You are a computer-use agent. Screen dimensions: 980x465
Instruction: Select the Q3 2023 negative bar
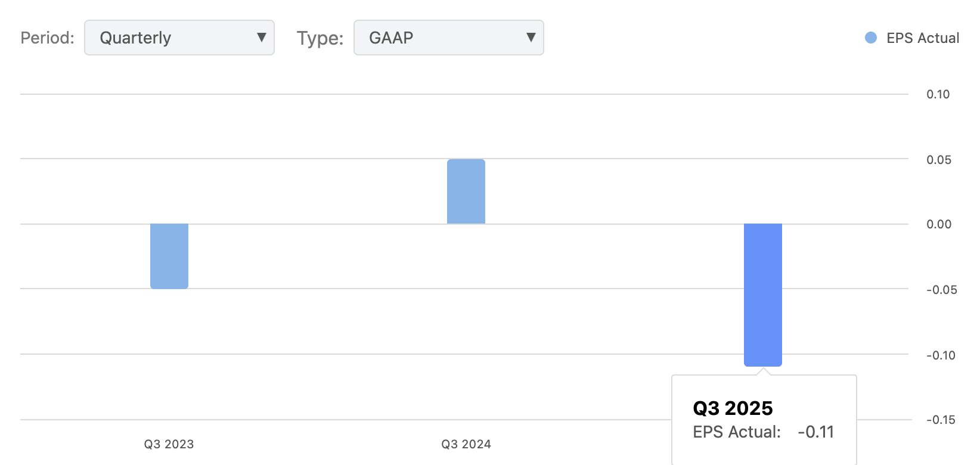(x=169, y=256)
